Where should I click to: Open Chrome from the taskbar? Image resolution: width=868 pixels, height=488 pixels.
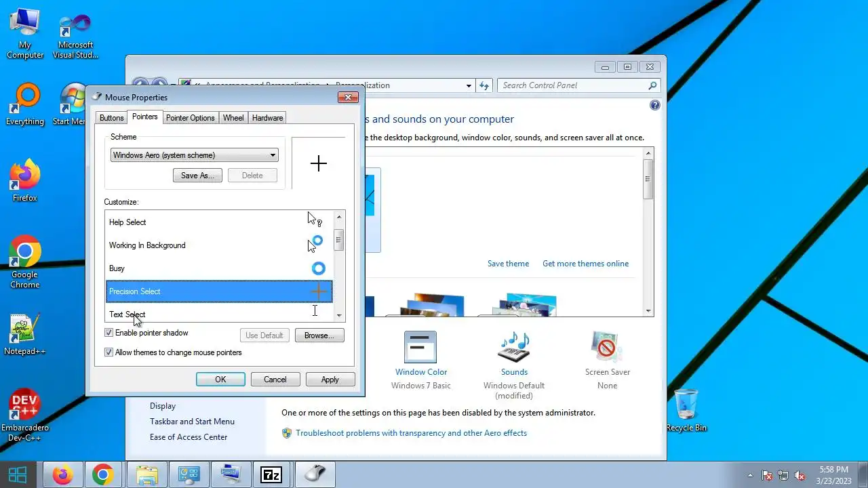click(103, 475)
